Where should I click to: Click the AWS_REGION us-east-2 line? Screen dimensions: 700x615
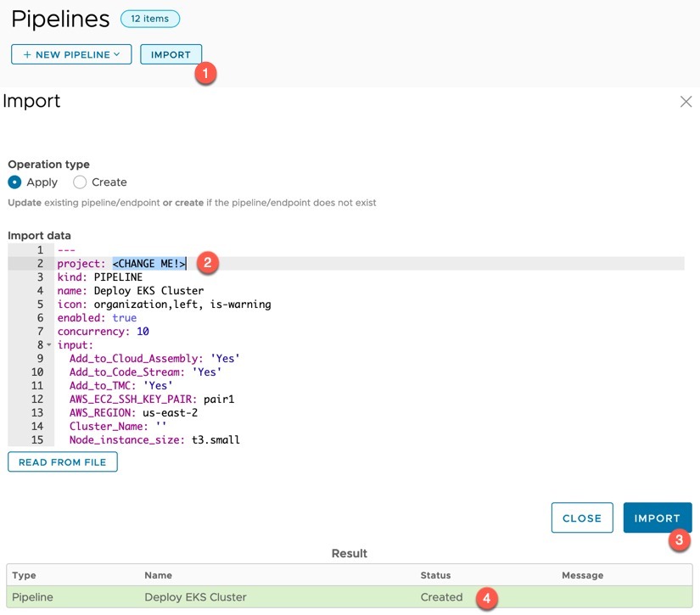click(133, 413)
